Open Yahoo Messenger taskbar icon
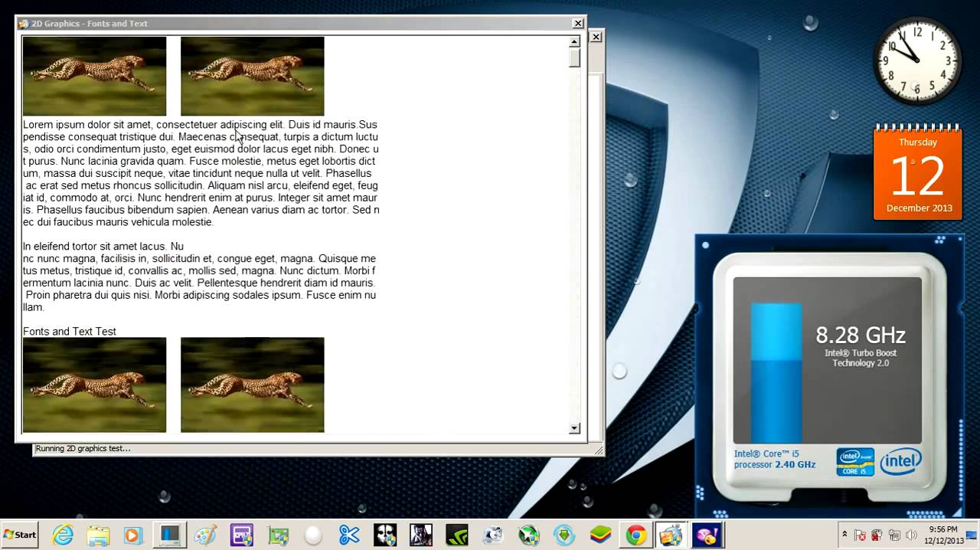The image size is (980, 550). (706, 535)
